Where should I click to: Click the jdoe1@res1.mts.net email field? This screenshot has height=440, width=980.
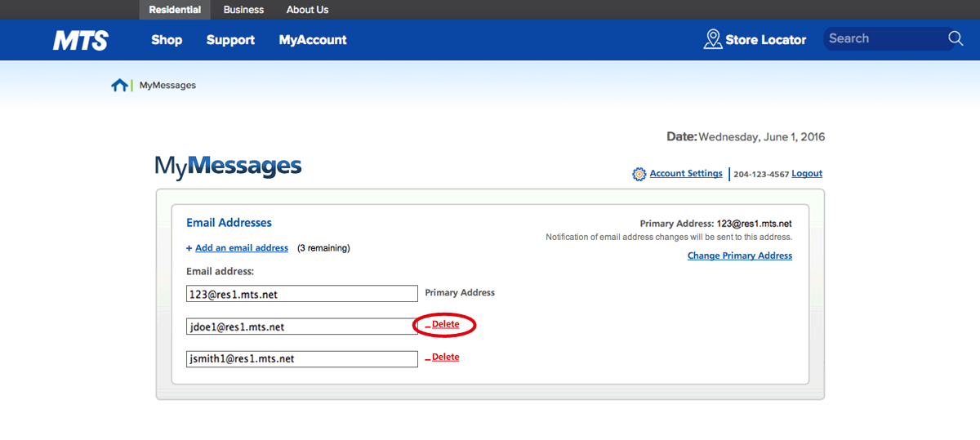point(302,327)
